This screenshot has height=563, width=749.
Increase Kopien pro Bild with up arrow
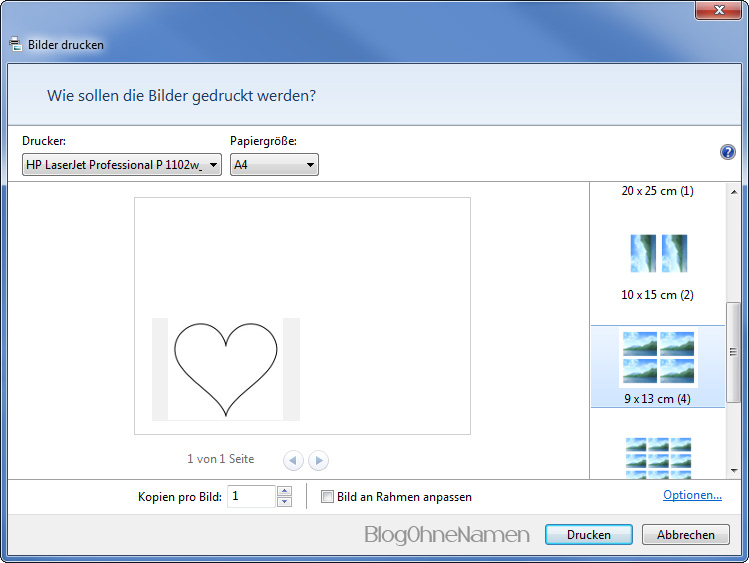click(284, 491)
